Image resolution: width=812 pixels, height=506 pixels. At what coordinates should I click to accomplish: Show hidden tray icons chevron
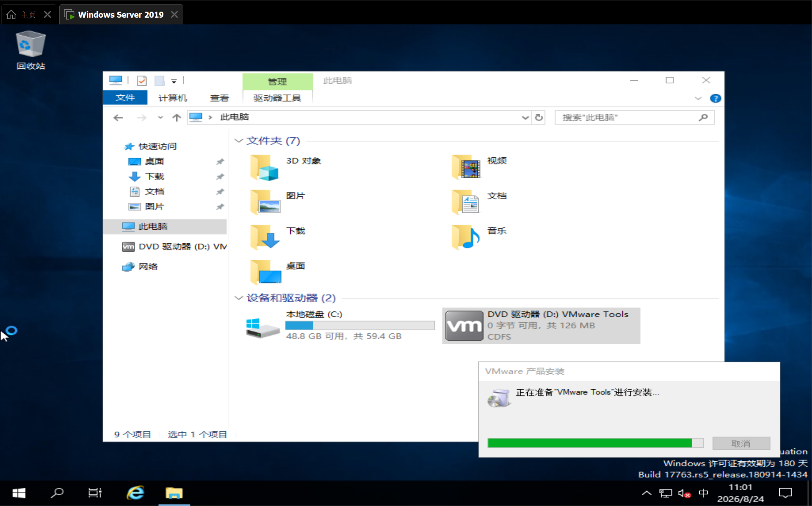point(646,493)
